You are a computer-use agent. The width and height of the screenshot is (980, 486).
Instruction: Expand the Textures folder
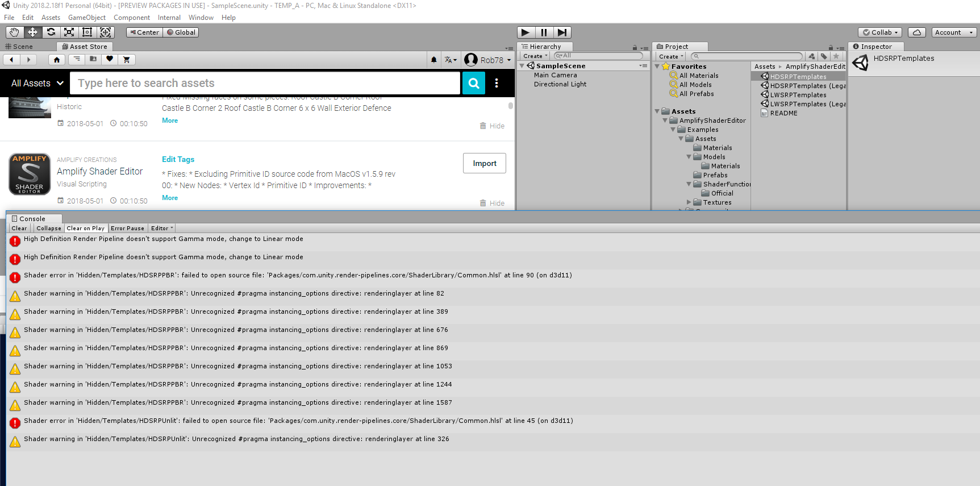click(x=689, y=202)
